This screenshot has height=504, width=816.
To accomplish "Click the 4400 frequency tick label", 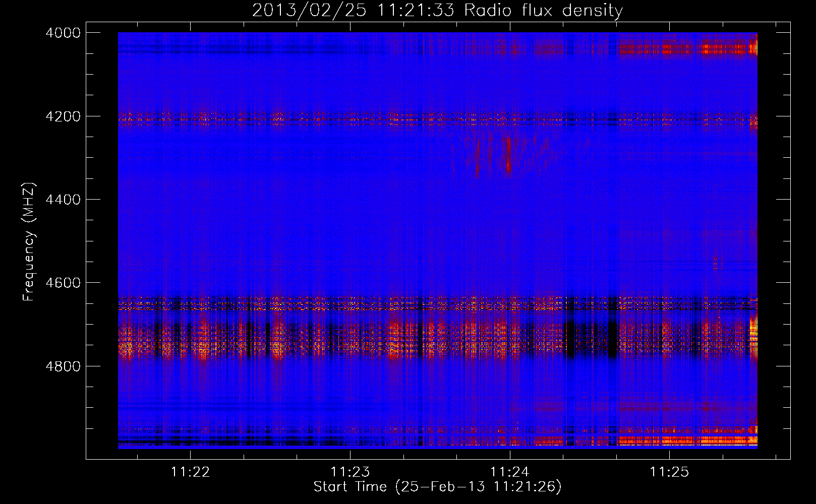I will (x=63, y=200).
